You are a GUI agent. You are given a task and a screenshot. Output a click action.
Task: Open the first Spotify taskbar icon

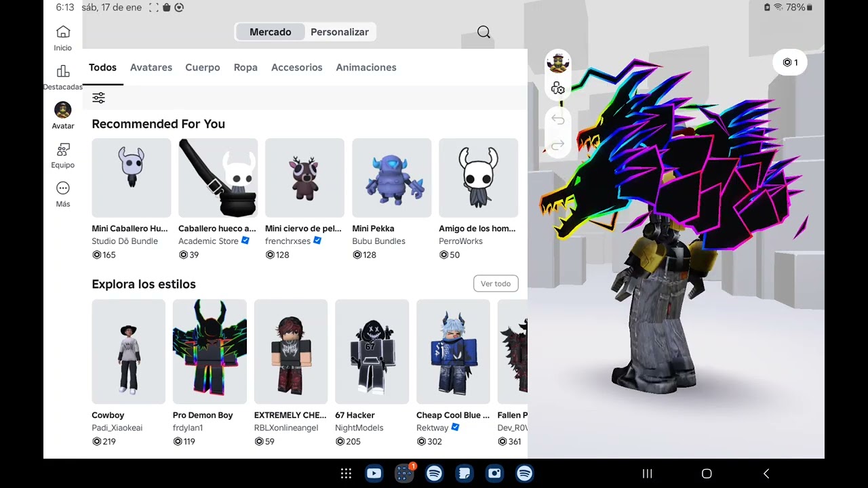coord(434,474)
